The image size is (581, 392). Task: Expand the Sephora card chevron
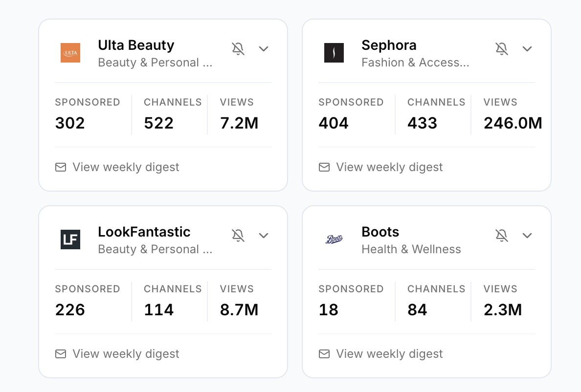pos(527,48)
